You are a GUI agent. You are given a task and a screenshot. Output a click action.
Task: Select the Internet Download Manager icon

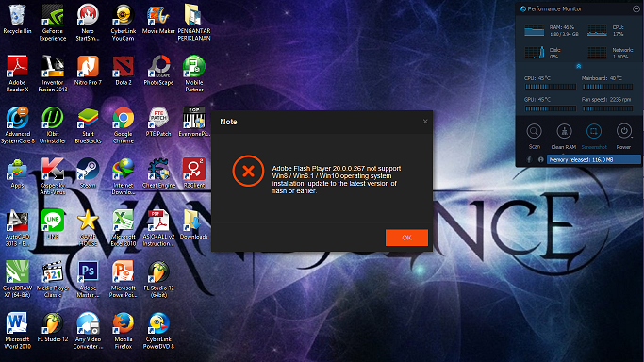coord(124,177)
